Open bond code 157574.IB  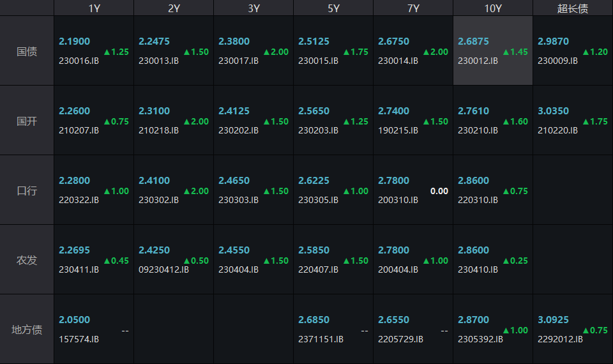point(79,340)
